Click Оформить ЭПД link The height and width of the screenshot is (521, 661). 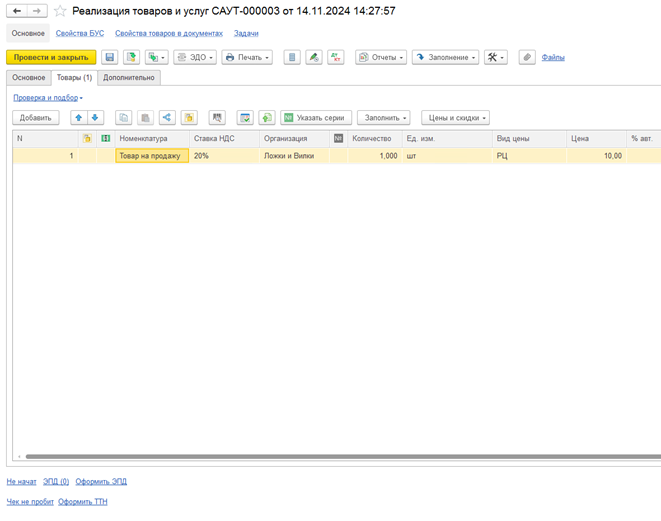tap(101, 481)
